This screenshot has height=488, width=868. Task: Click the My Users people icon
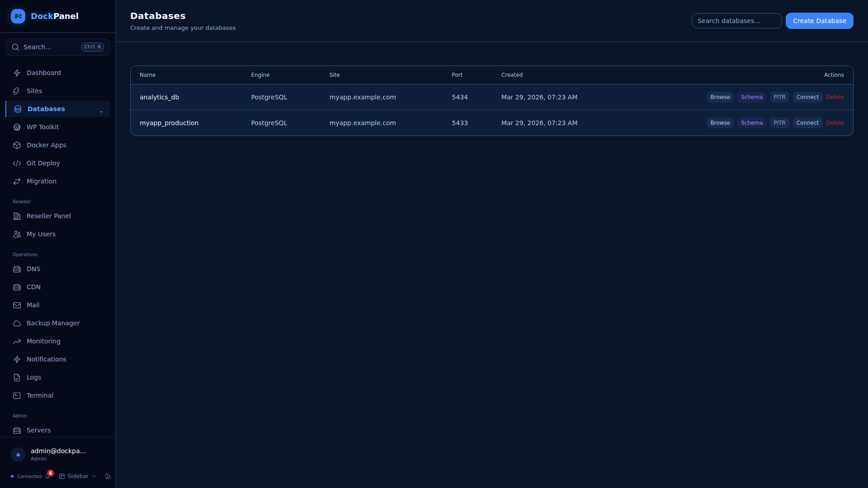tap(17, 234)
